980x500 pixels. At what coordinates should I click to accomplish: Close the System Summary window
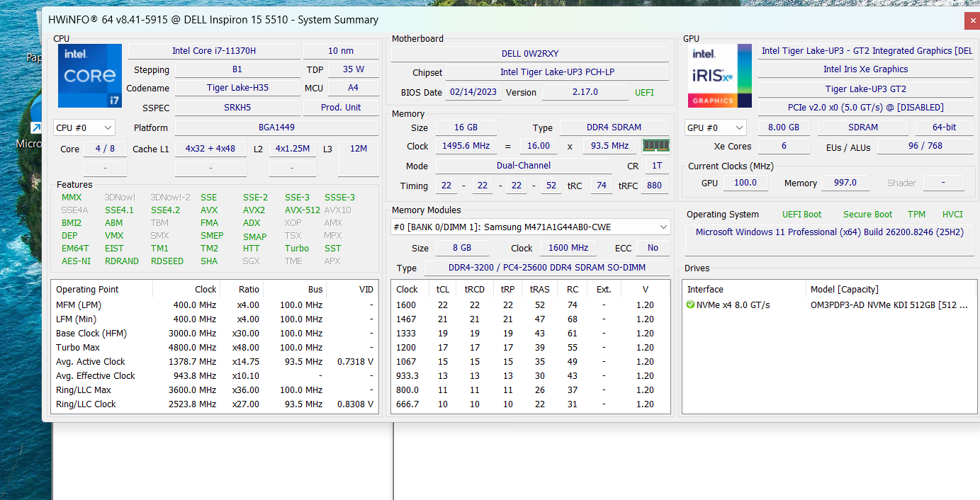(x=971, y=21)
